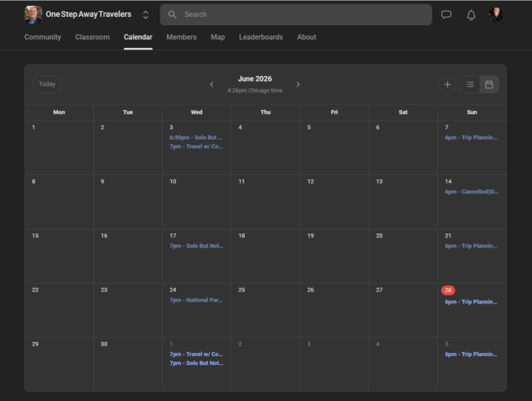Click the Today button
This screenshot has width=532, height=401.
pos(47,84)
